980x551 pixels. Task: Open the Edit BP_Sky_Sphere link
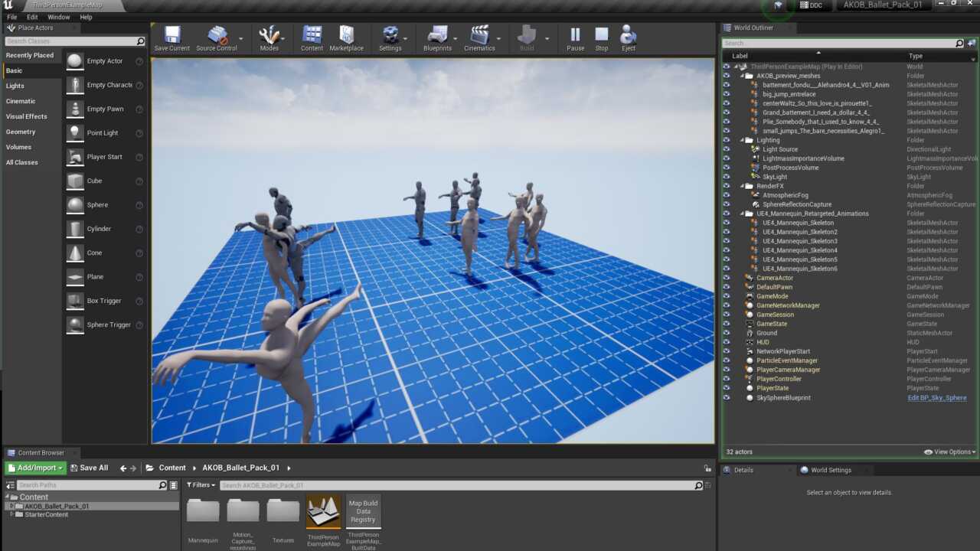click(937, 398)
